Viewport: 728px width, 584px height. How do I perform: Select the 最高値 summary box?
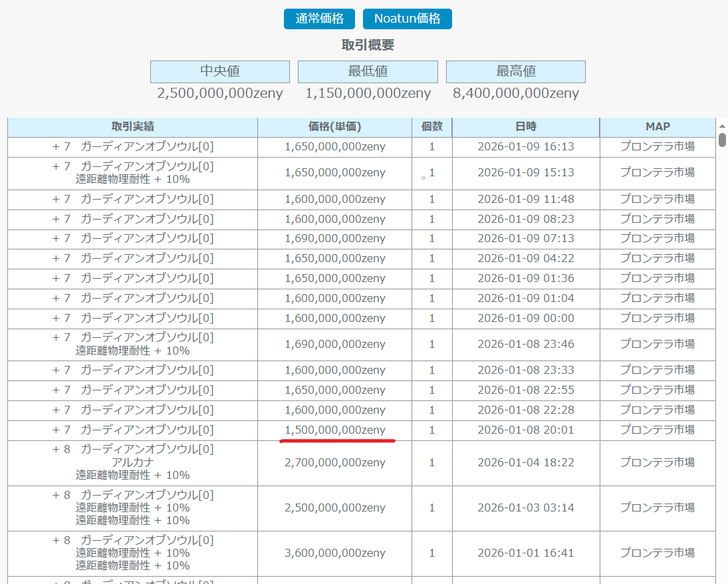point(515,72)
